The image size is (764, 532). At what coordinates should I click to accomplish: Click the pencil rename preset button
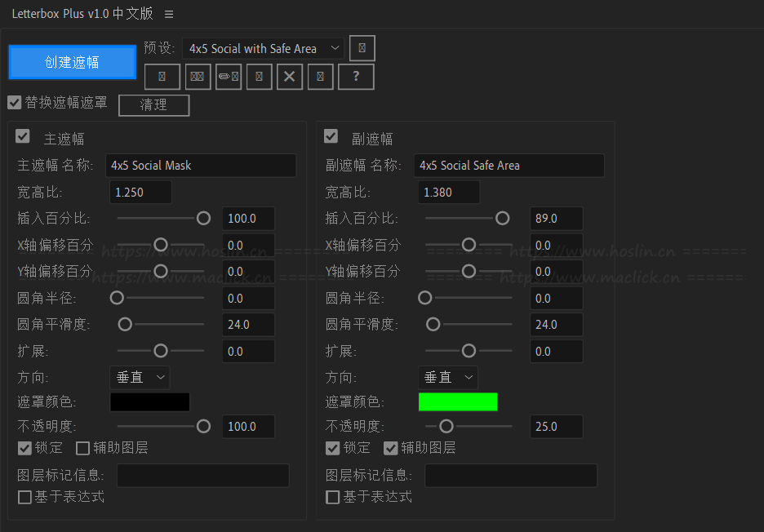[x=228, y=77]
